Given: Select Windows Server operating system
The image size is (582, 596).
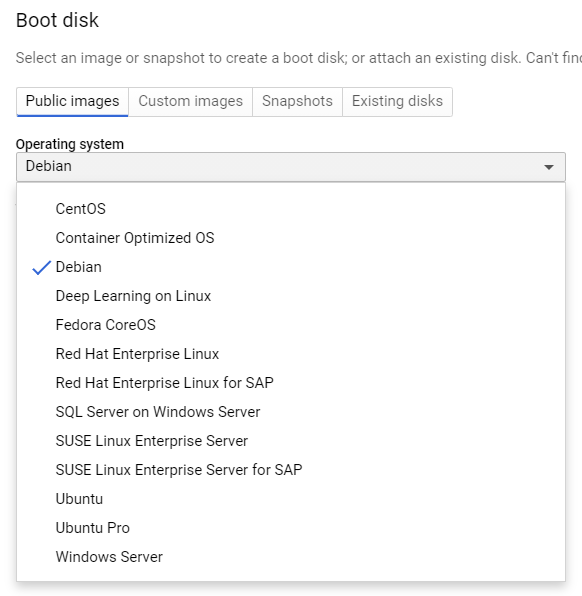Looking at the screenshot, I should pos(291,557).
